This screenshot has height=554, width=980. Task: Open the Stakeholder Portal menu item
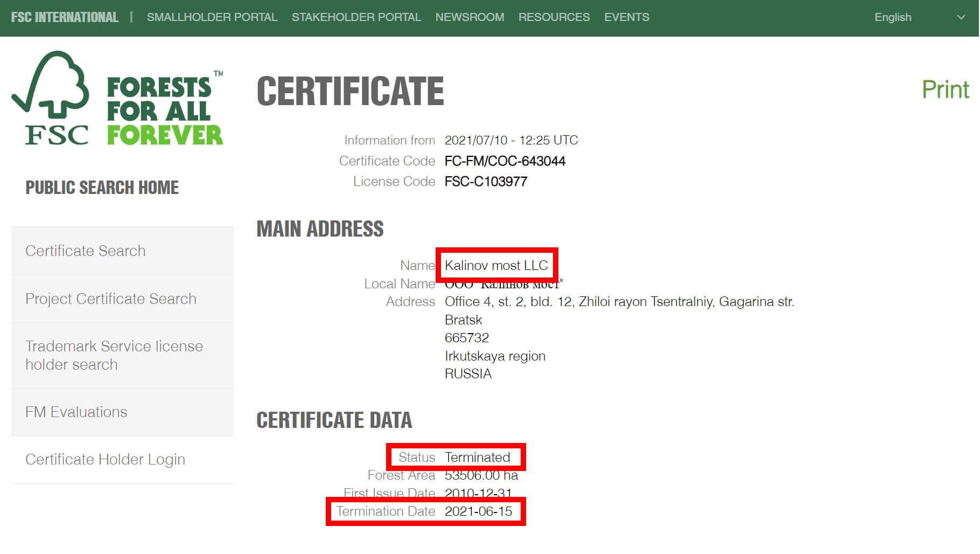[356, 17]
